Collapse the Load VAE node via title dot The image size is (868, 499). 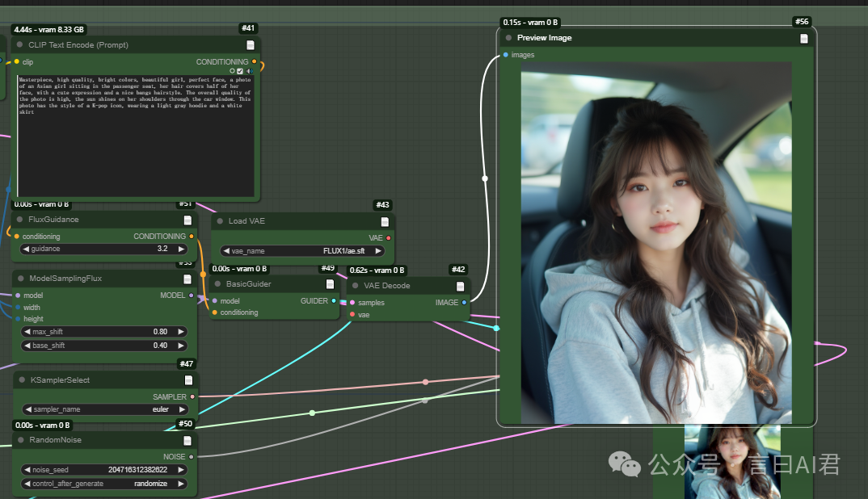coord(220,220)
